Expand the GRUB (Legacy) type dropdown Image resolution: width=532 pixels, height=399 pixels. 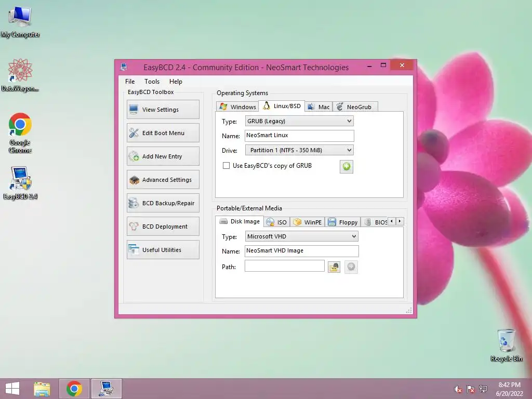pyautogui.click(x=299, y=121)
